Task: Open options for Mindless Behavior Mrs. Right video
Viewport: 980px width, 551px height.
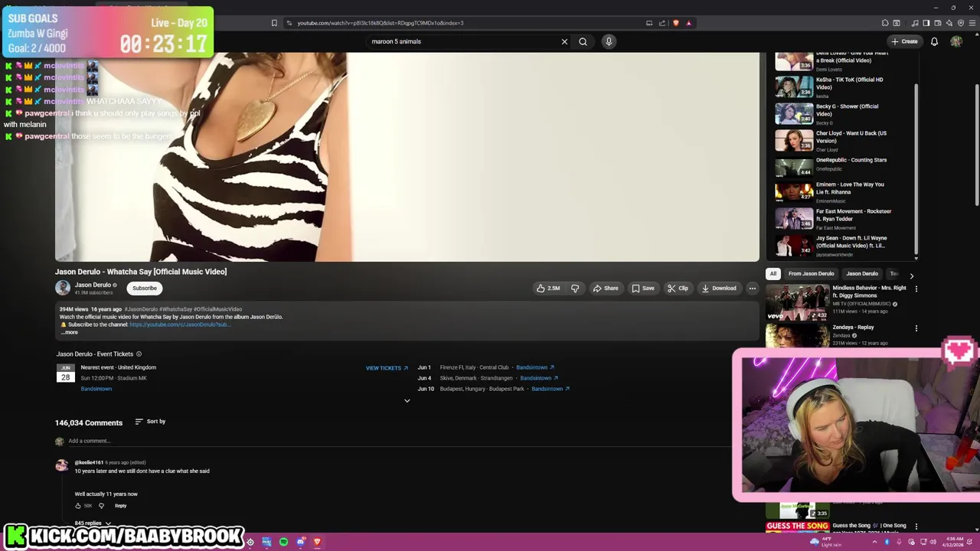Action: (x=916, y=289)
